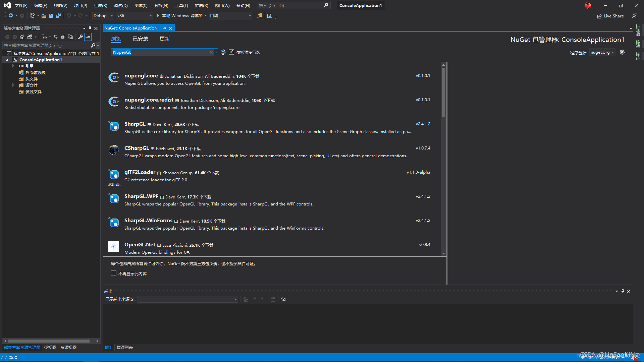Open the 调试(D) menu
644x362 pixels.
(x=121, y=6)
